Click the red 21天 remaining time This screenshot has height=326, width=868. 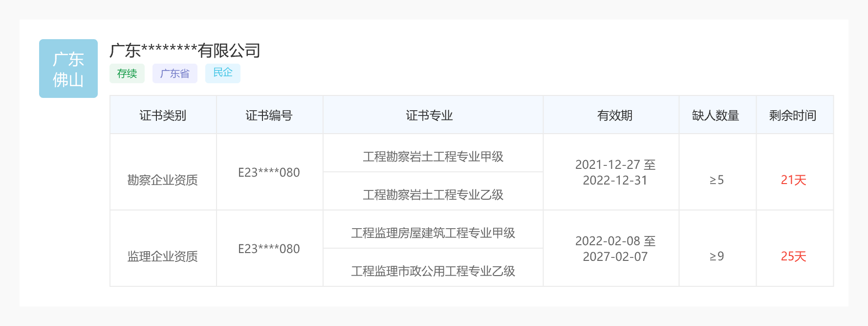[793, 180]
